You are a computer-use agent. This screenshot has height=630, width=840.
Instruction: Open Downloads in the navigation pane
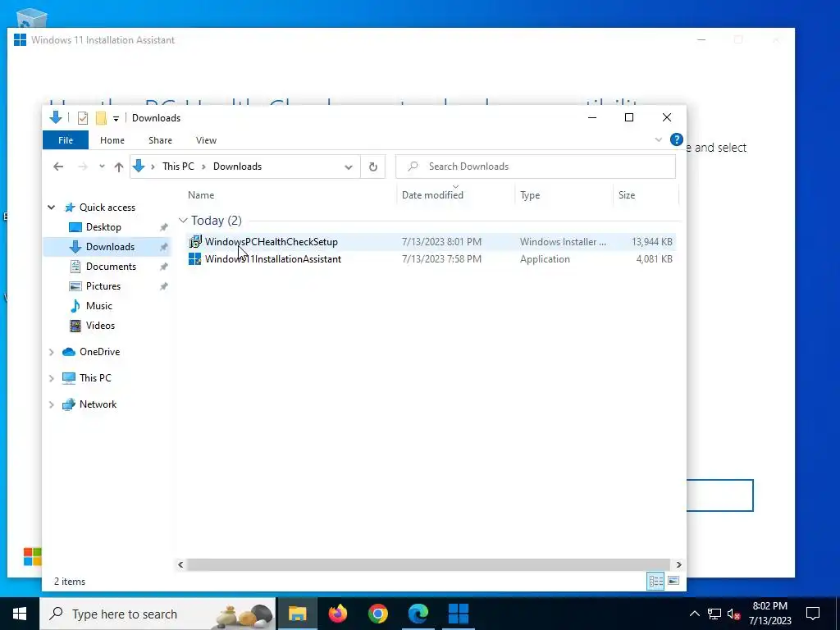pyautogui.click(x=110, y=247)
